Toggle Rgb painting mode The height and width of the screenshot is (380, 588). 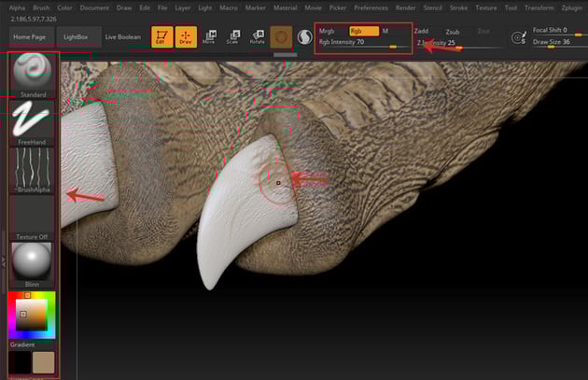click(364, 31)
